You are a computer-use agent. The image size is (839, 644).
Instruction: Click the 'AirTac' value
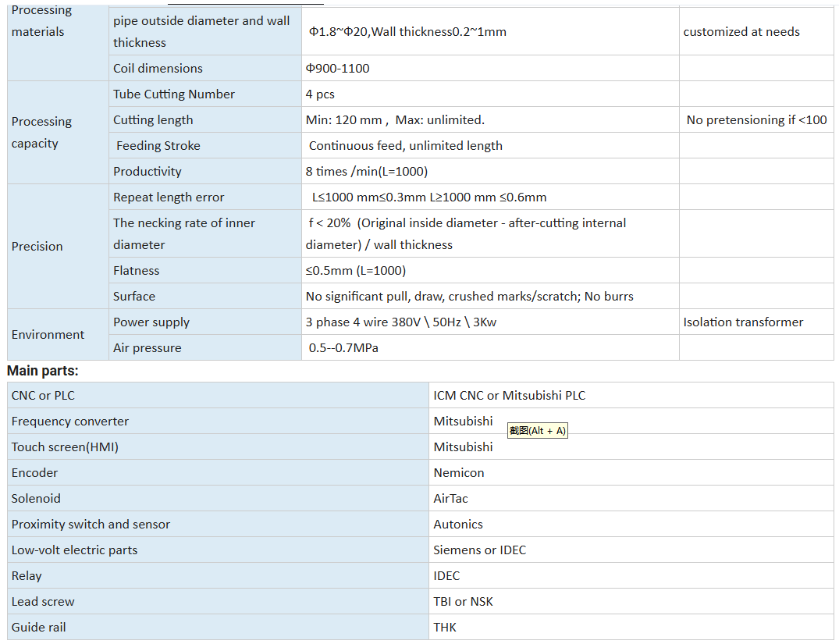[x=450, y=498]
